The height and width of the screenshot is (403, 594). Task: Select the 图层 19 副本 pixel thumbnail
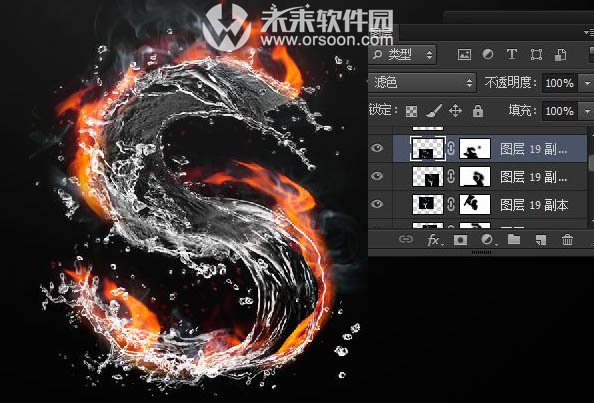[428, 205]
